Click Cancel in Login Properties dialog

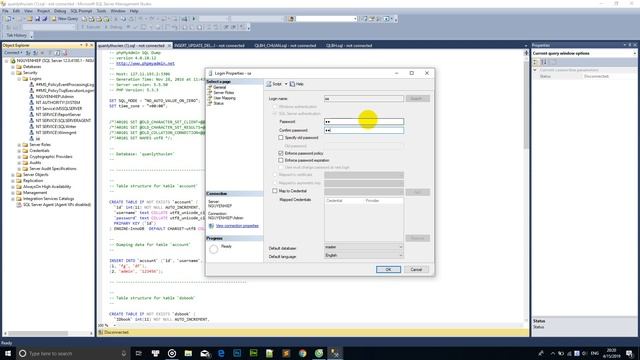[x=416, y=269]
